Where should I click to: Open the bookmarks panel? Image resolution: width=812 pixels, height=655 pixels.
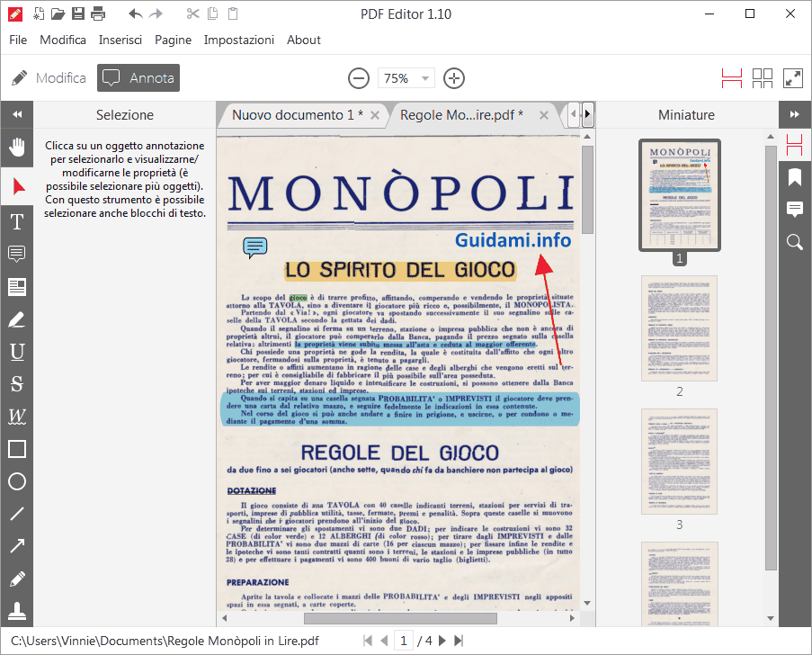tap(795, 177)
